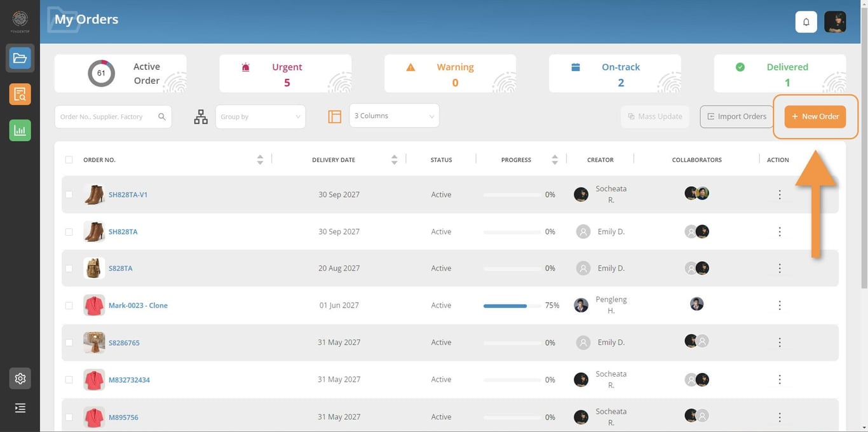Check the SH828TA-V1 row checkbox

coord(69,195)
